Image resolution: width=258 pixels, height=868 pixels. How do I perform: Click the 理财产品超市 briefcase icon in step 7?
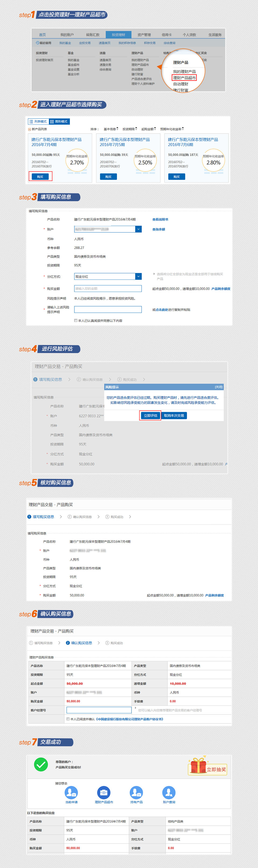click(x=104, y=792)
